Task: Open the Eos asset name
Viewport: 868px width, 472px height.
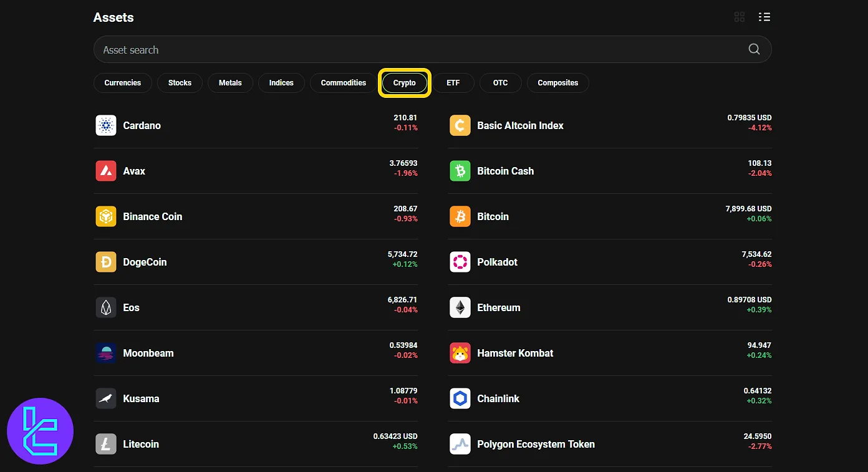Action: pyautogui.click(x=132, y=307)
